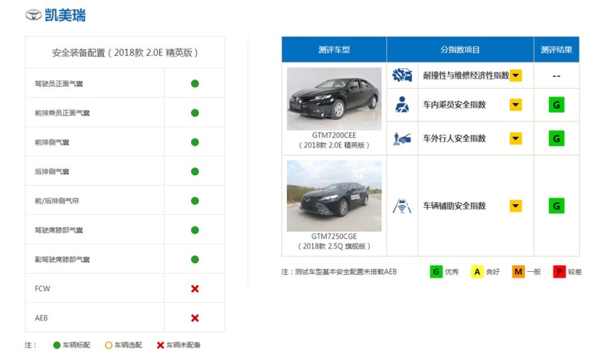Click the occupant safety seatbelt icon
The height and width of the screenshot is (364, 605).
402,104
